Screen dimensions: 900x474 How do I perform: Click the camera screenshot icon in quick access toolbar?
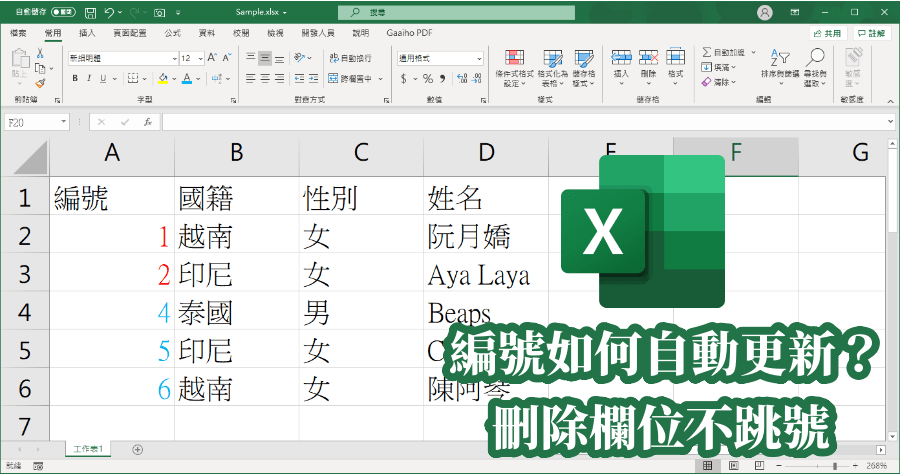160,12
